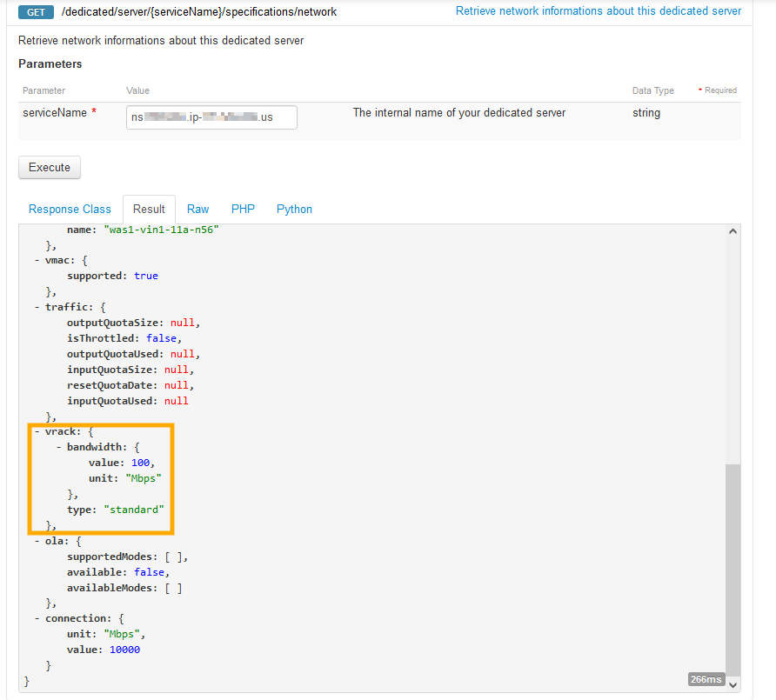Click the bandwidth value 100

[x=141, y=463]
